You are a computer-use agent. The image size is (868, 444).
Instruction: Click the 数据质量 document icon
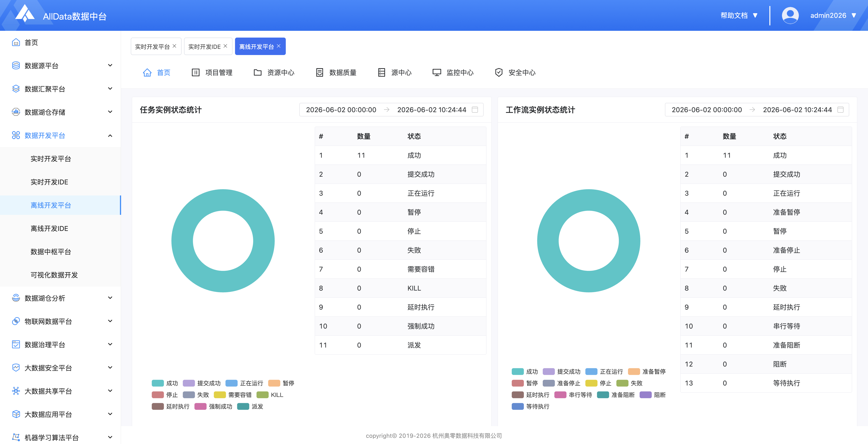319,73
